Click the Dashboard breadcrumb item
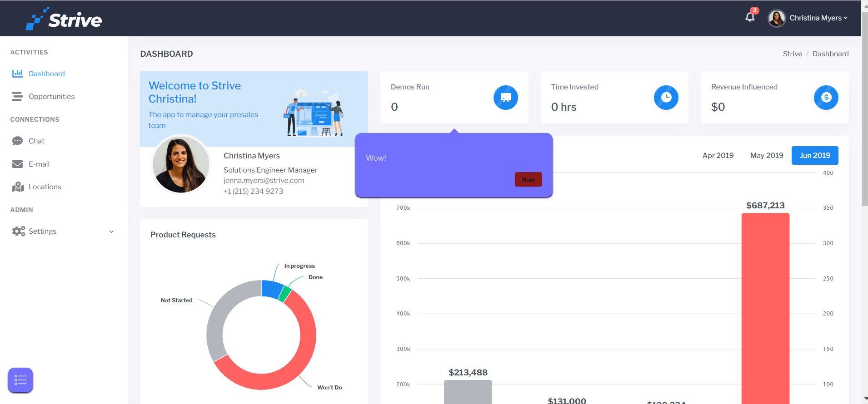 (x=830, y=54)
